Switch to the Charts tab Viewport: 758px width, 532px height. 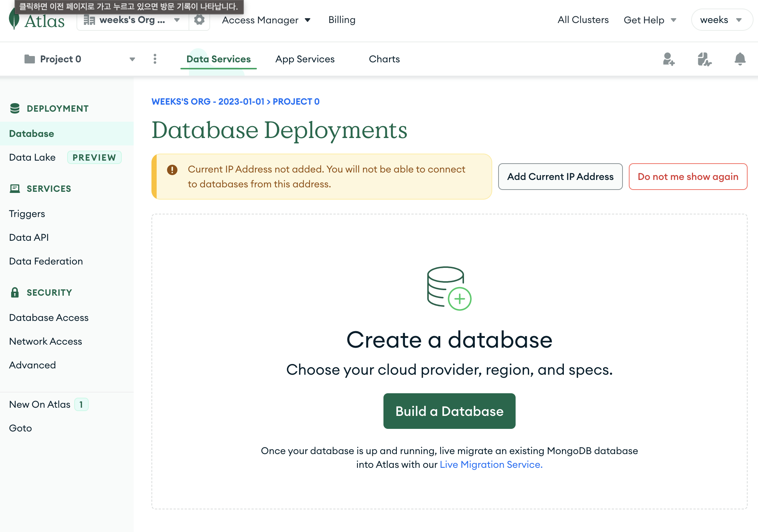385,59
